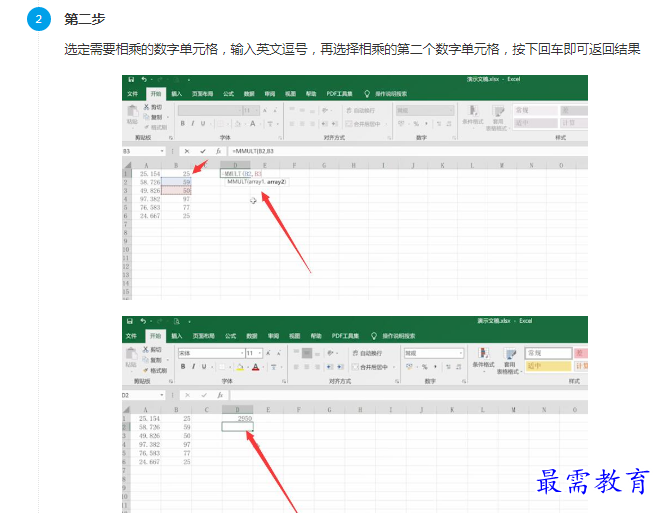Click lightbulb Tell Me icon in lower Excel
This screenshot has width=658, height=513.
coord(374,336)
